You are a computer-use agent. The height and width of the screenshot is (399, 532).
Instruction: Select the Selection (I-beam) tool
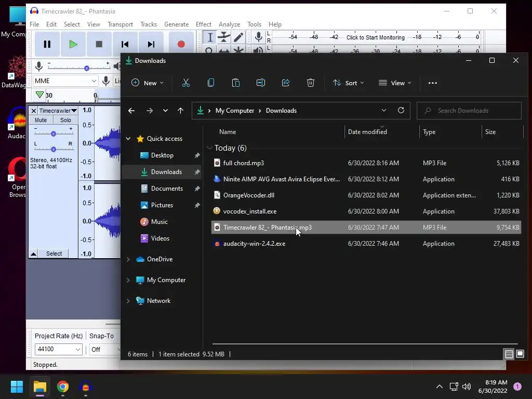pos(210,37)
